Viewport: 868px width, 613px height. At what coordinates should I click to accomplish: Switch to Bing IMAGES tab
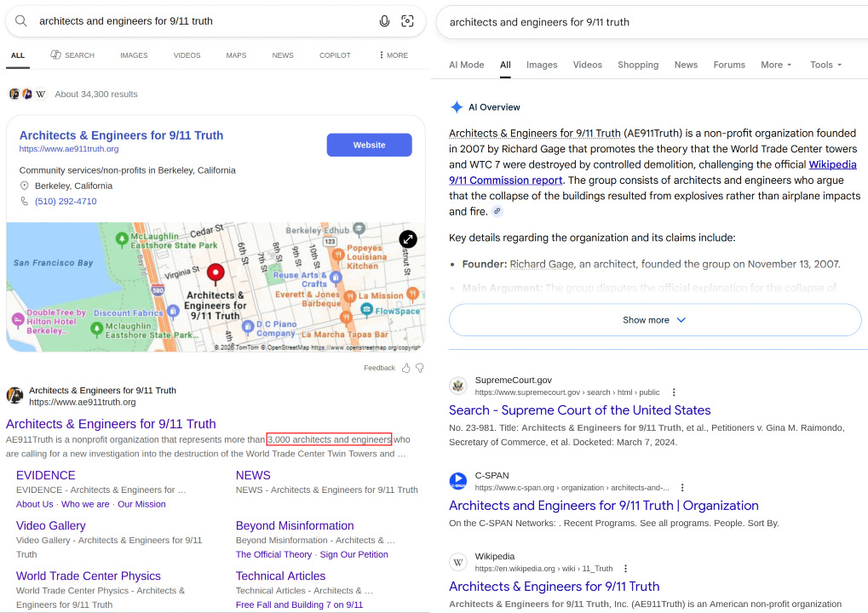[x=134, y=55]
